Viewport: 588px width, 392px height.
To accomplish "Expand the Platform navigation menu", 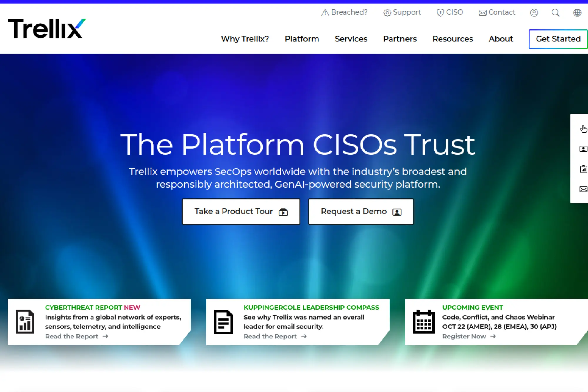I will click(x=302, y=39).
